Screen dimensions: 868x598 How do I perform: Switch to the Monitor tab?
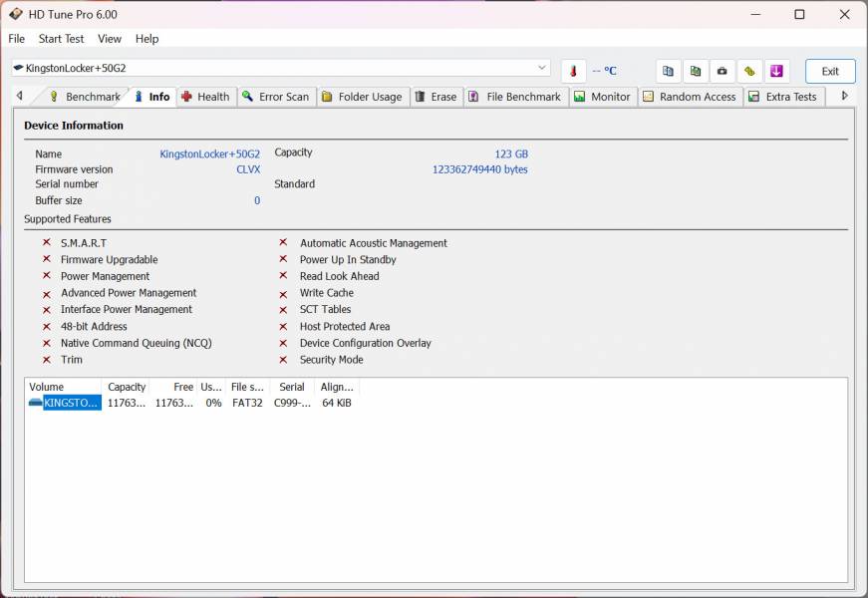coord(602,97)
